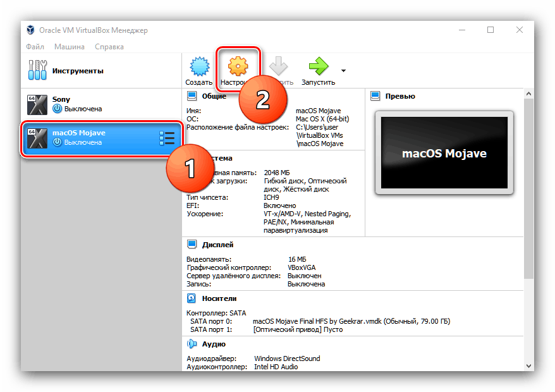Click the Контроллер: SATA line
The width and height of the screenshot is (555, 392).
click(216, 313)
